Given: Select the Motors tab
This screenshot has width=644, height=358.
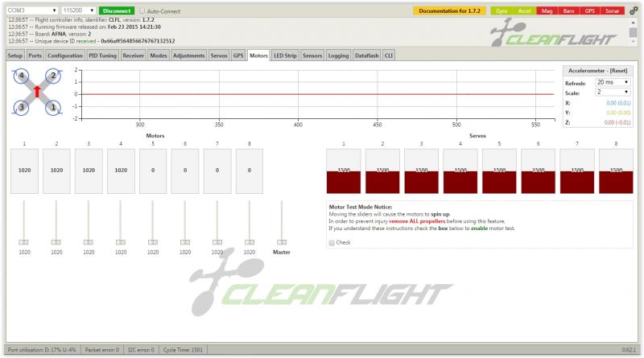Looking at the screenshot, I should click(258, 56).
